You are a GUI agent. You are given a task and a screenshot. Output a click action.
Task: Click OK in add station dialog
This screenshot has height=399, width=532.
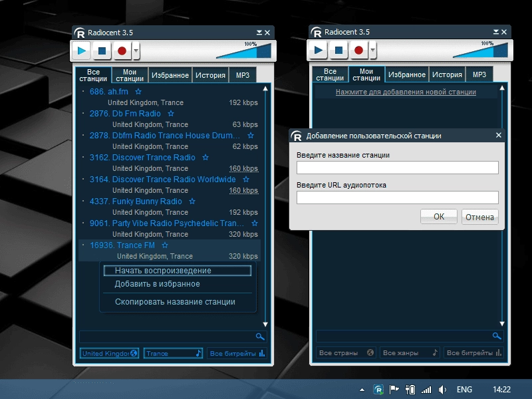[439, 217]
